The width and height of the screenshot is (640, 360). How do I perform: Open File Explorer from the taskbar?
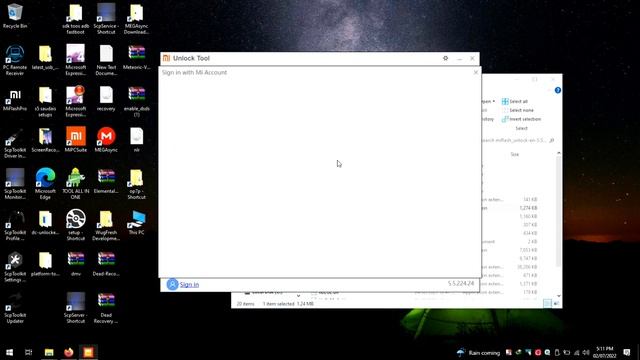click(49, 352)
